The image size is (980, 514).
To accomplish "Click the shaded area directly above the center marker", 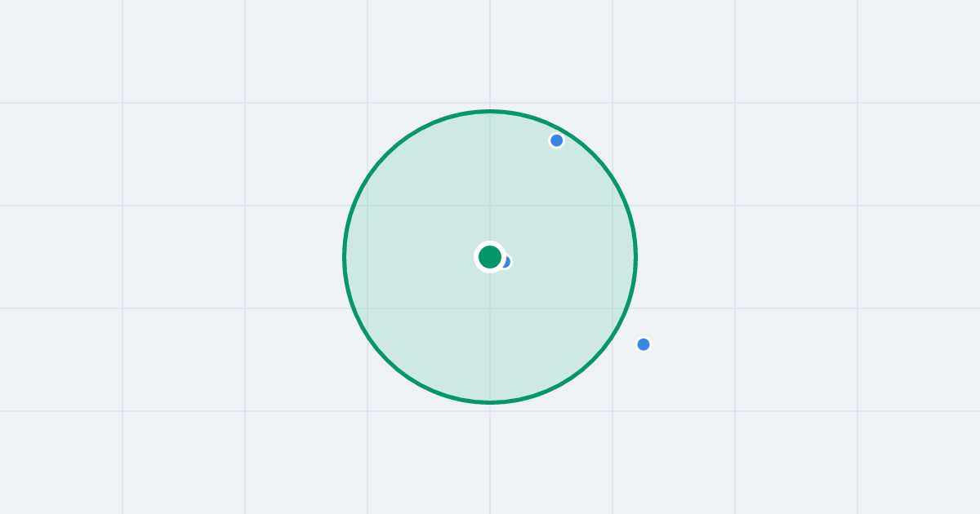I will click(490, 179).
